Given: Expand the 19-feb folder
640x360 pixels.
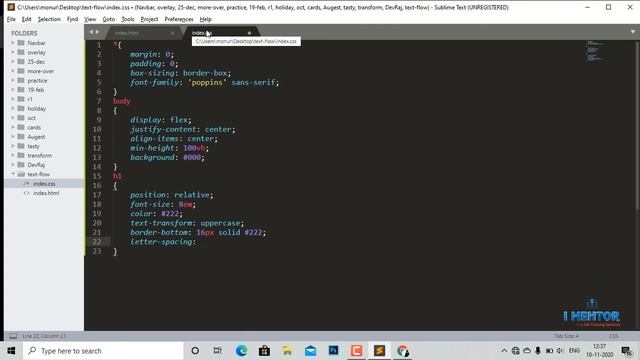Looking at the screenshot, I should [13, 90].
